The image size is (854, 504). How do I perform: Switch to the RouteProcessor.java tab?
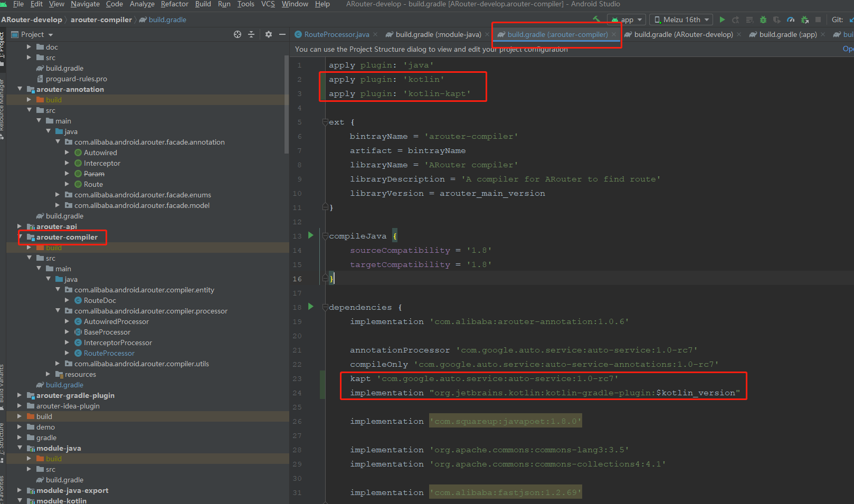point(336,34)
